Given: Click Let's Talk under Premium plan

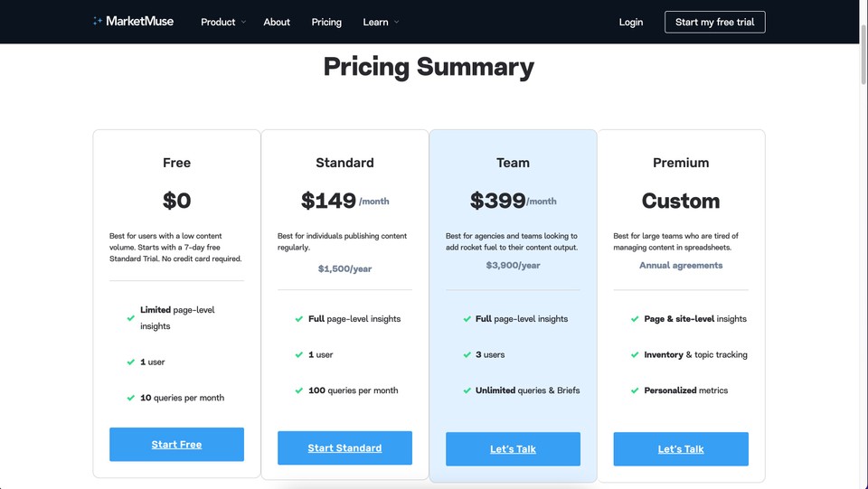Looking at the screenshot, I should click(x=681, y=449).
